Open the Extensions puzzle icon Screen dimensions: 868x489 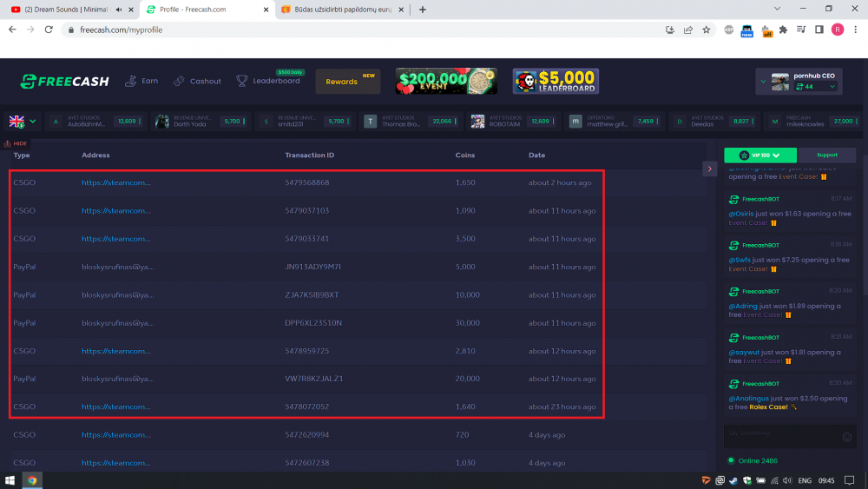pos(783,30)
